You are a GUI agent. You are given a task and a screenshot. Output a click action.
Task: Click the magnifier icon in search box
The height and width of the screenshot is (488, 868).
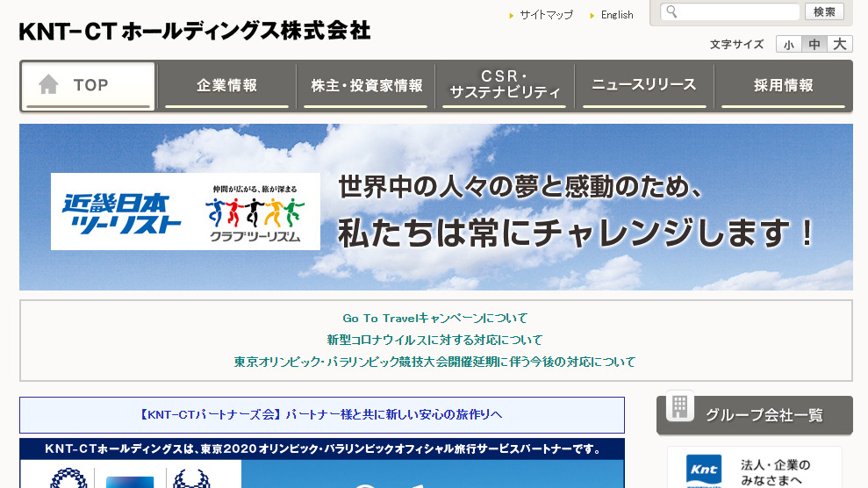coord(671,11)
